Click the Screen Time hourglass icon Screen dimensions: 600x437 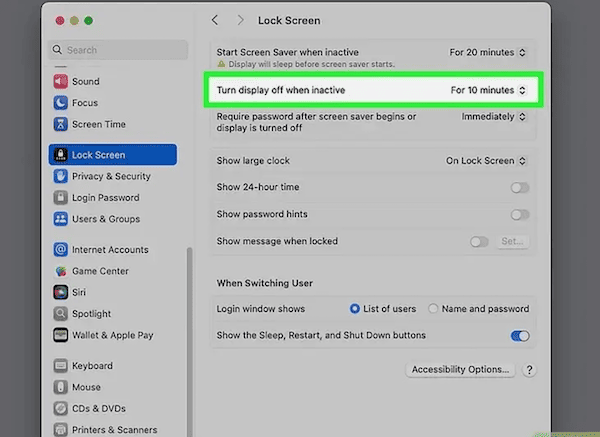60,124
